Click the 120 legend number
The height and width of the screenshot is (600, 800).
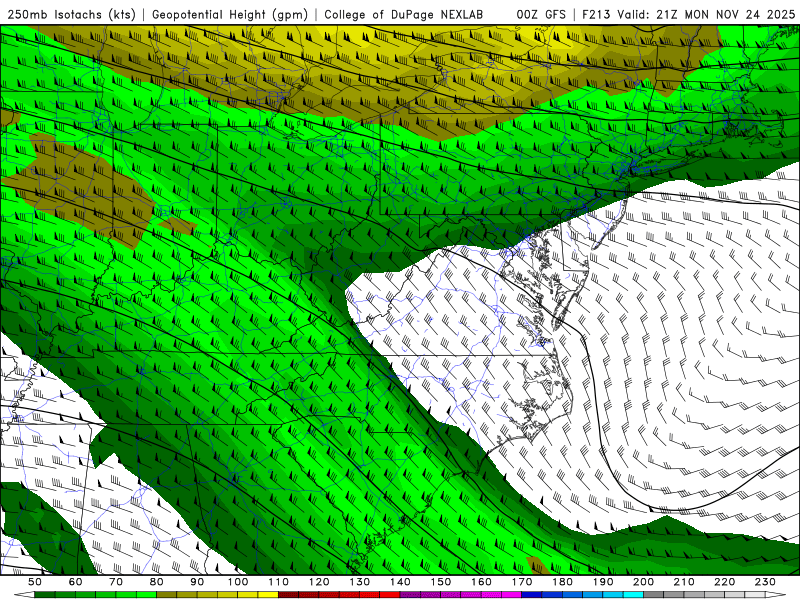point(319,582)
